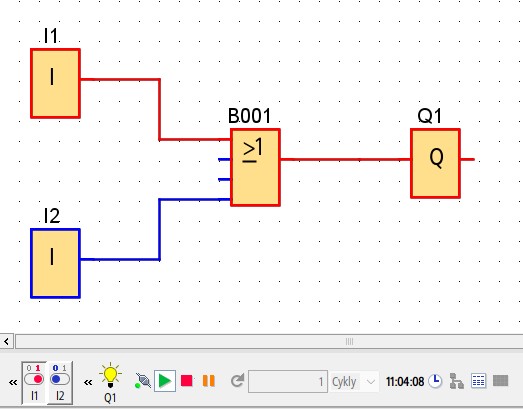Click the network simulation icon
The height and width of the screenshot is (409, 523).
click(x=457, y=381)
